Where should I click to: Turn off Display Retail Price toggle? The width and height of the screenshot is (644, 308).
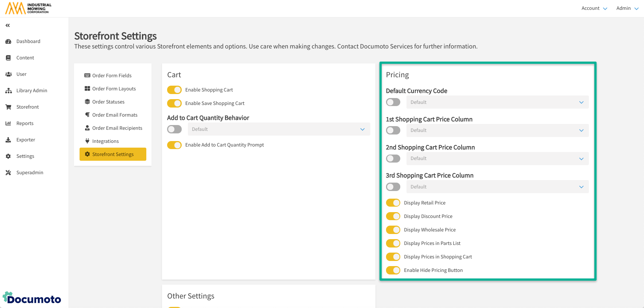click(393, 203)
